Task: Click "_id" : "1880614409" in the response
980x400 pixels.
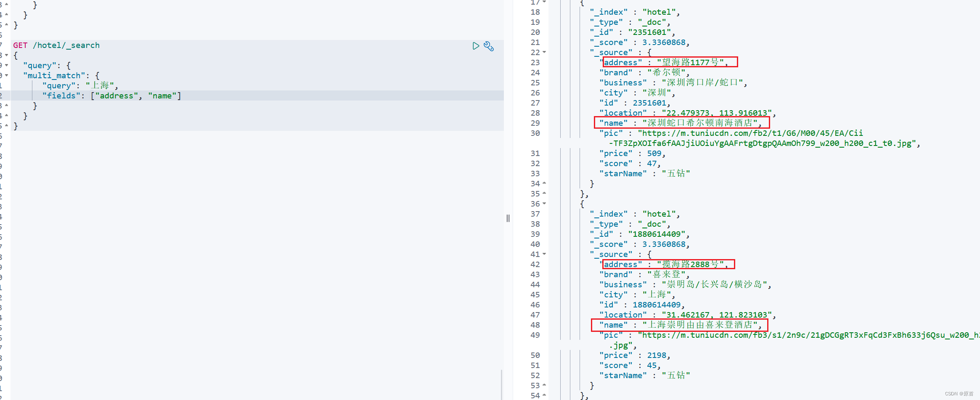Action: click(x=639, y=234)
